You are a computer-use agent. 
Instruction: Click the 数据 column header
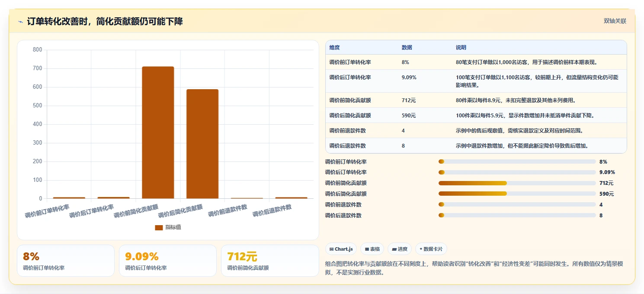pos(407,48)
